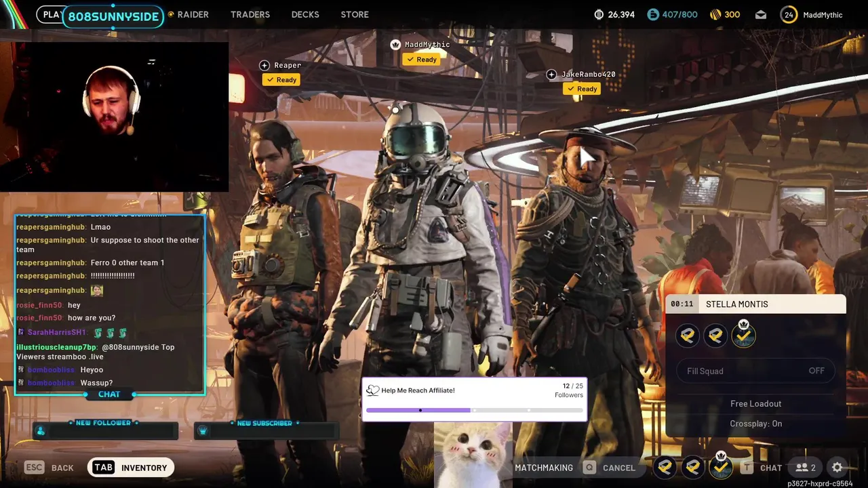Click the follower goal progress bar
The image size is (868, 488).
click(474, 410)
